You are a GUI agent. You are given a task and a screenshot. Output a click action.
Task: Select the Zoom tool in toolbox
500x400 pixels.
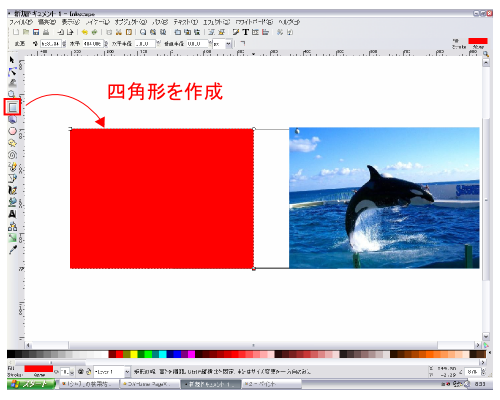[x=12, y=94]
